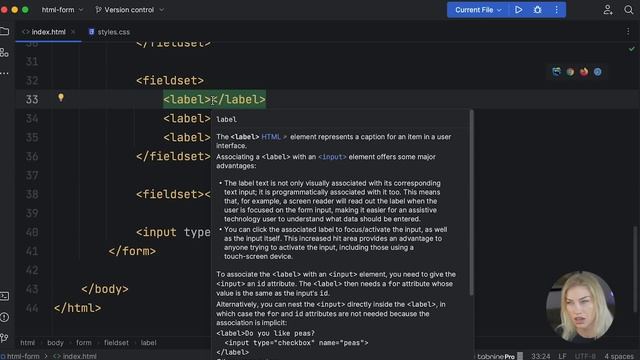The width and height of the screenshot is (640, 360).
Task: Change the 4 spaces indent setting
Action: click(619, 356)
